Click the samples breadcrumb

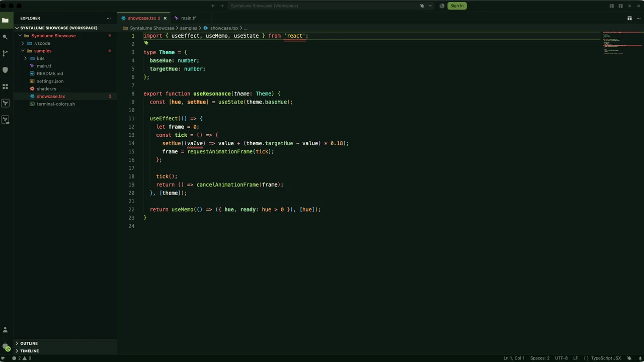point(189,28)
